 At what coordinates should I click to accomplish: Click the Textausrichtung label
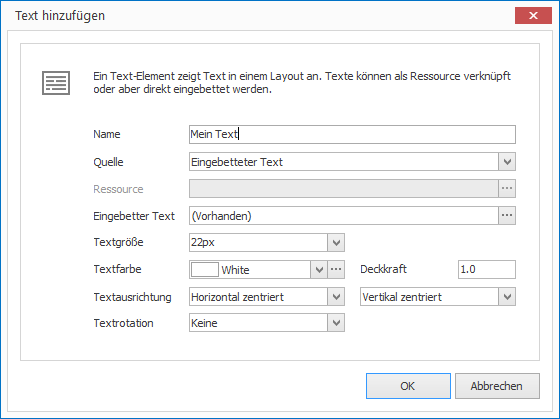point(132,297)
